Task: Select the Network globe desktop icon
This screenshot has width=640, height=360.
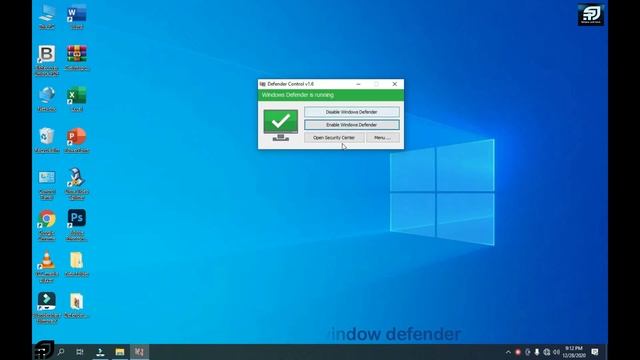Action: pos(47,99)
